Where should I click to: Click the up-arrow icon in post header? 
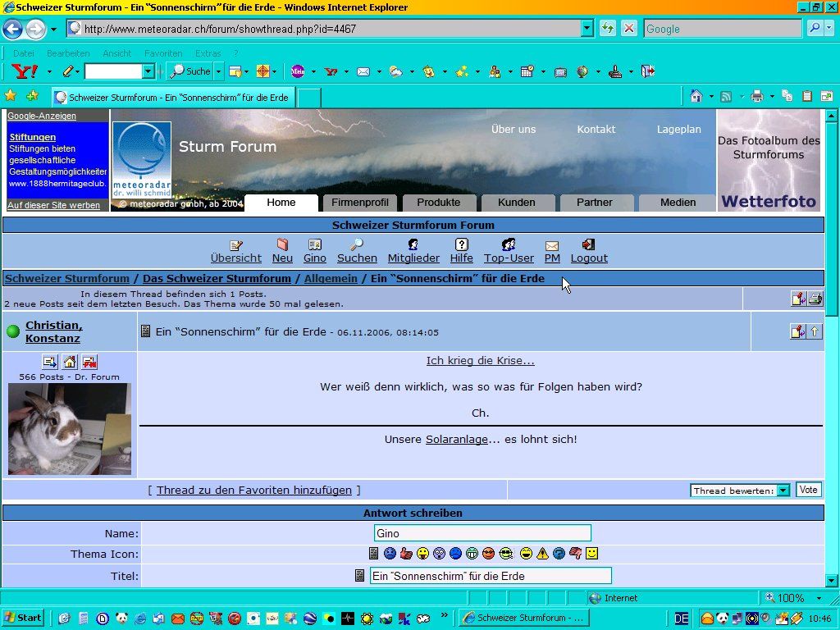point(815,331)
